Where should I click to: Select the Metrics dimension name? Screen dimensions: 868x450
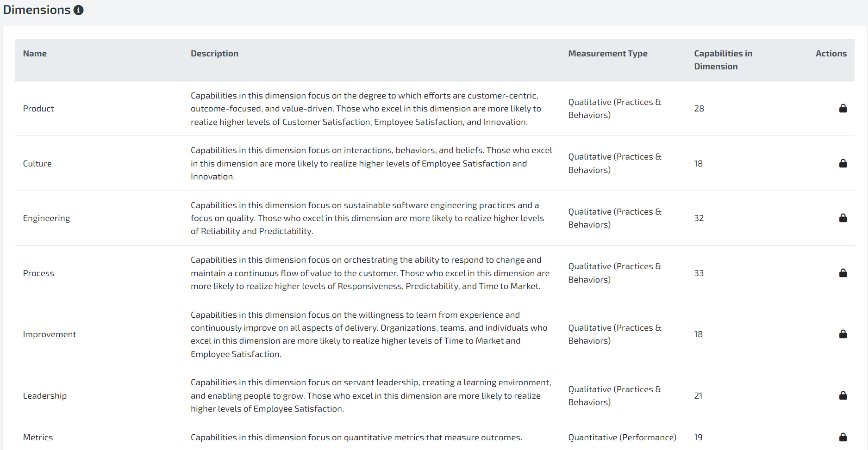pyautogui.click(x=38, y=438)
